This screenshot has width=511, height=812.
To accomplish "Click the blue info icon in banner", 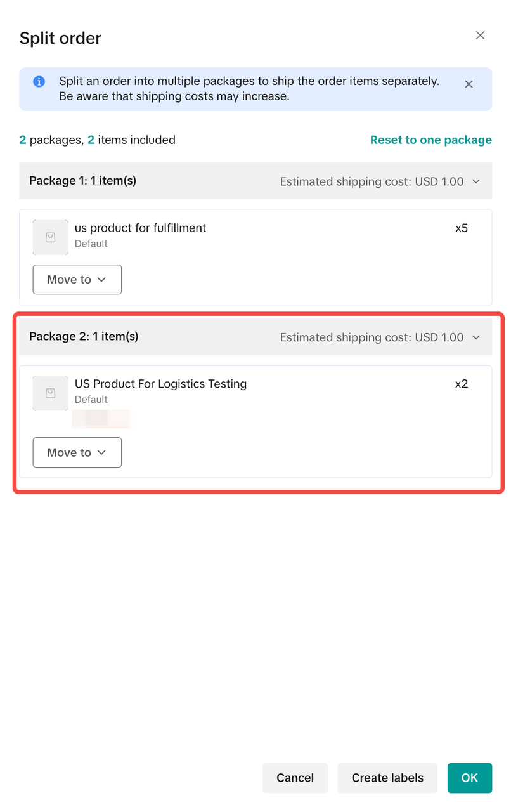I will click(39, 82).
